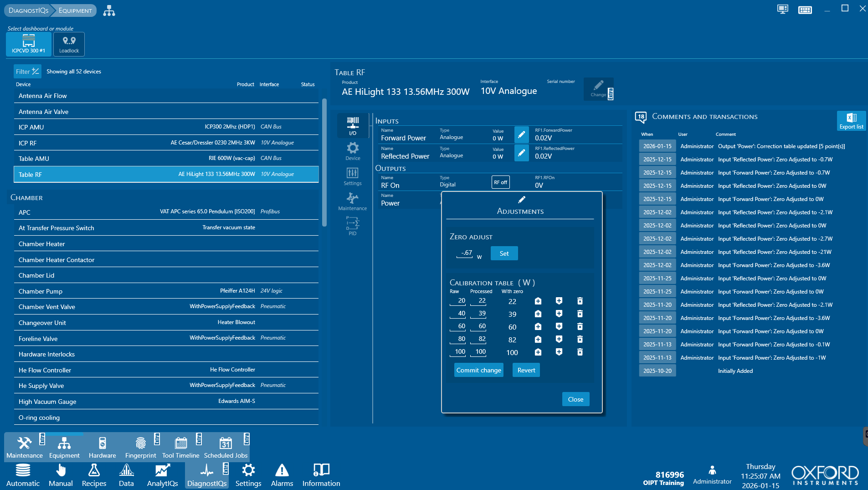Select ICP RF device in the list
The height and width of the screenshot is (490, 868).
click(166, 143)
